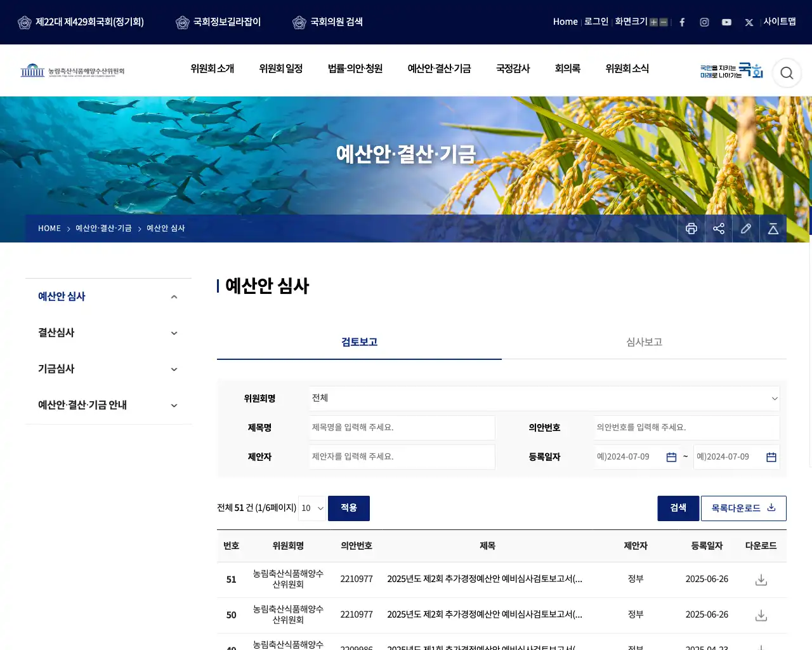Viewport: 812px width, 650px height.
Task: Open the 위원회명 dropdown showing 전체
Action: click(x=544, y=399)
